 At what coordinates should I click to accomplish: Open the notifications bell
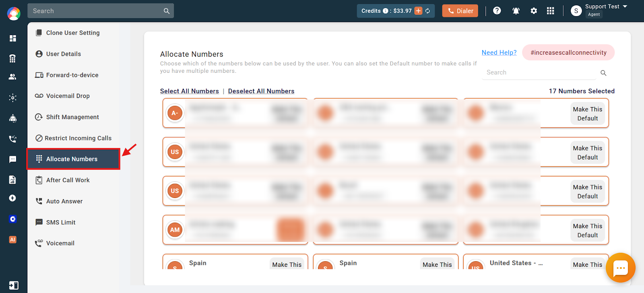coord(516,11)
